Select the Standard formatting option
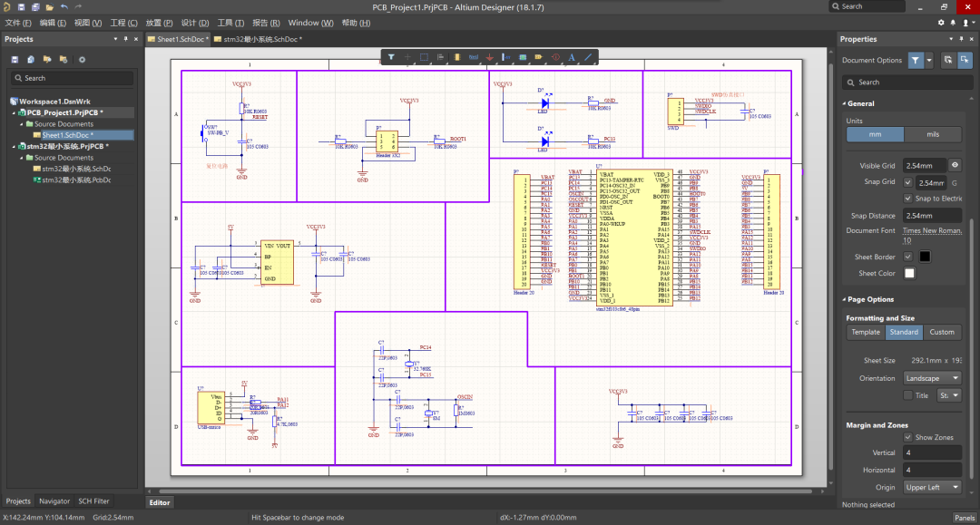This screenshot has height=525, width=980. pyautogui.click(x=904, y=332)
